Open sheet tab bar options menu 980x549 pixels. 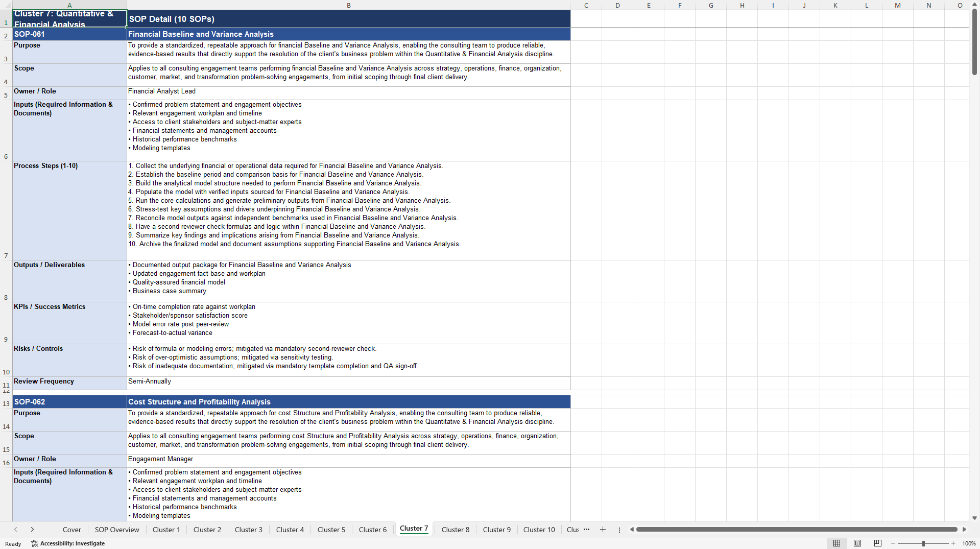click(619, 530)
